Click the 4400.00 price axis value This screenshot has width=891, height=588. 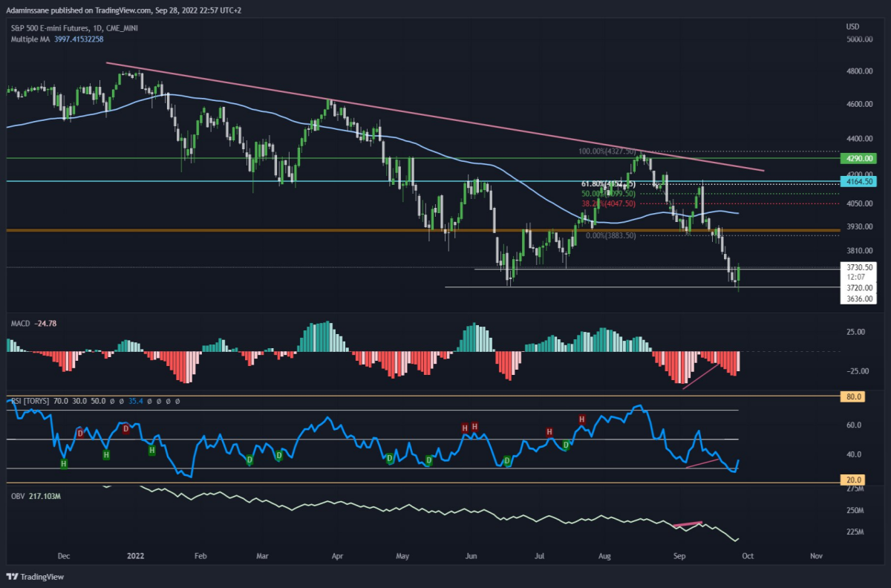[x=858, y=139]
